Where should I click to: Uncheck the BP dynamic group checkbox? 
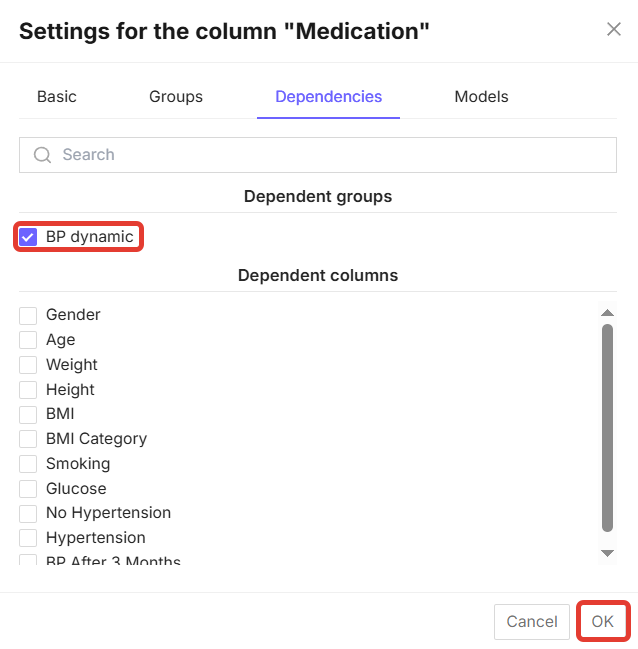(x=28, y=237)
